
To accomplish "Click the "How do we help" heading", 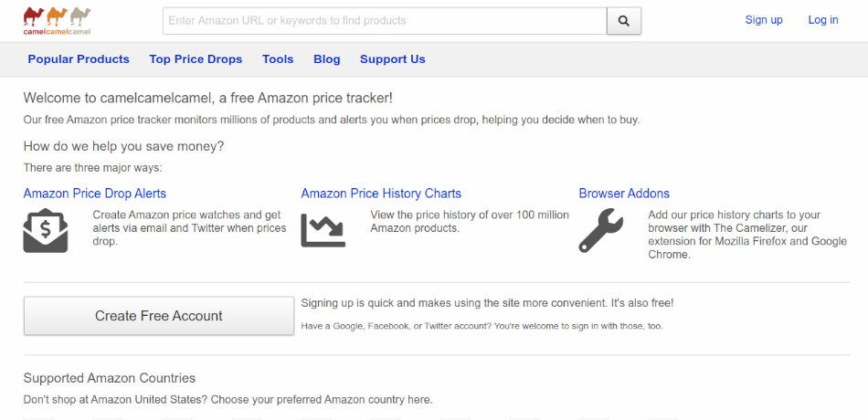I will point(123,146).
